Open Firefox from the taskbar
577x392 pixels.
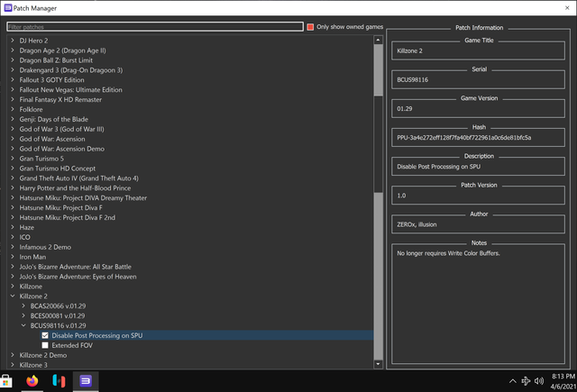tap(32, 381)
